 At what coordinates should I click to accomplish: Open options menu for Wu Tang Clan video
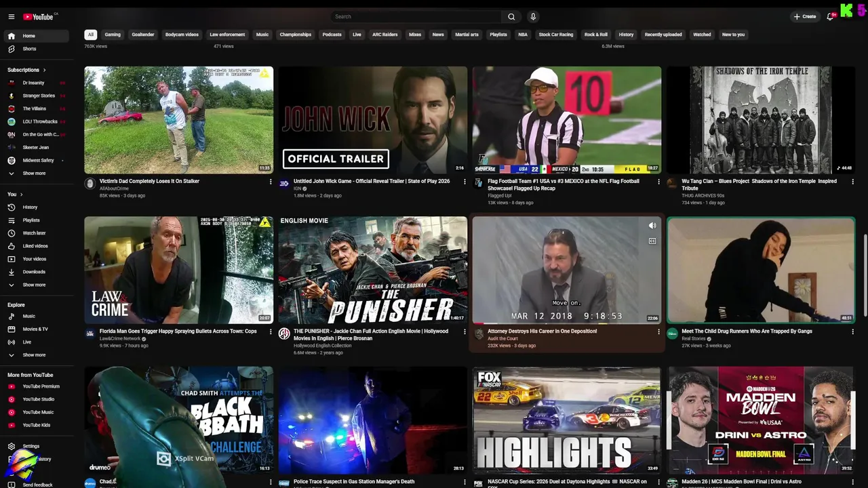pyautogui.click(x=852, y=182)
